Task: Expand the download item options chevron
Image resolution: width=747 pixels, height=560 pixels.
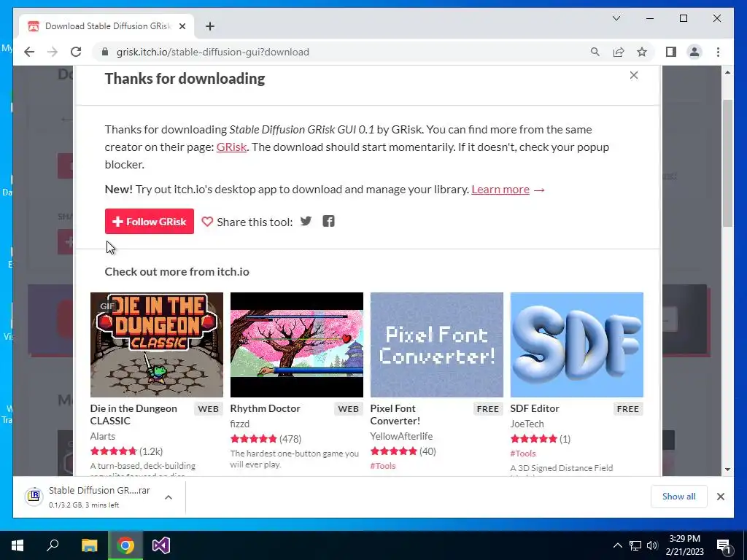Action: click(169, 497)
